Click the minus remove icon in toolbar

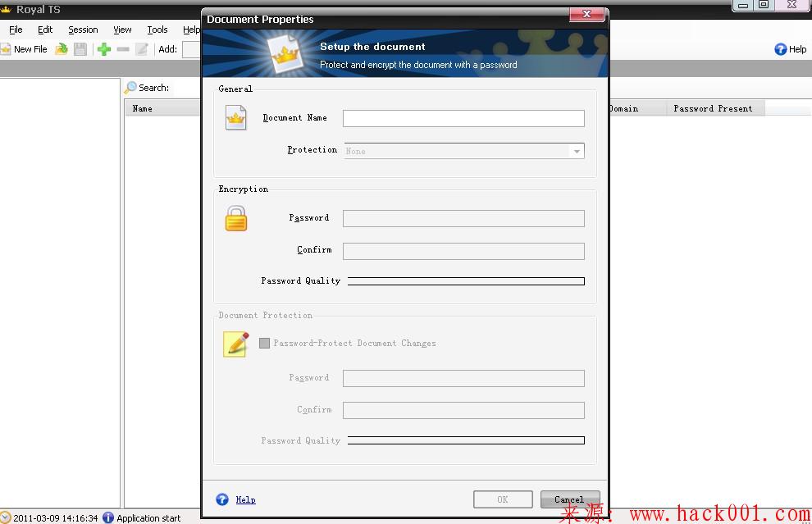point(123,49)
